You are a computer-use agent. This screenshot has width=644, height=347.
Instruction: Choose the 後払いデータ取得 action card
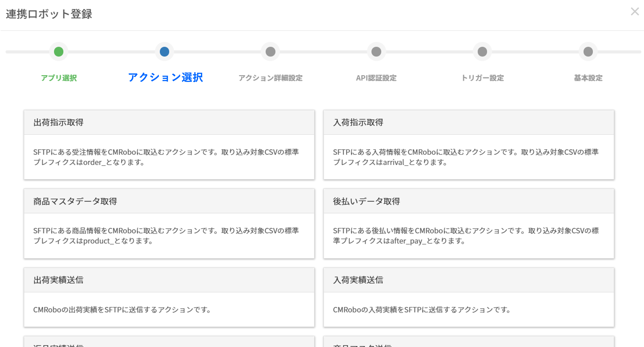[x=469, y=223]
